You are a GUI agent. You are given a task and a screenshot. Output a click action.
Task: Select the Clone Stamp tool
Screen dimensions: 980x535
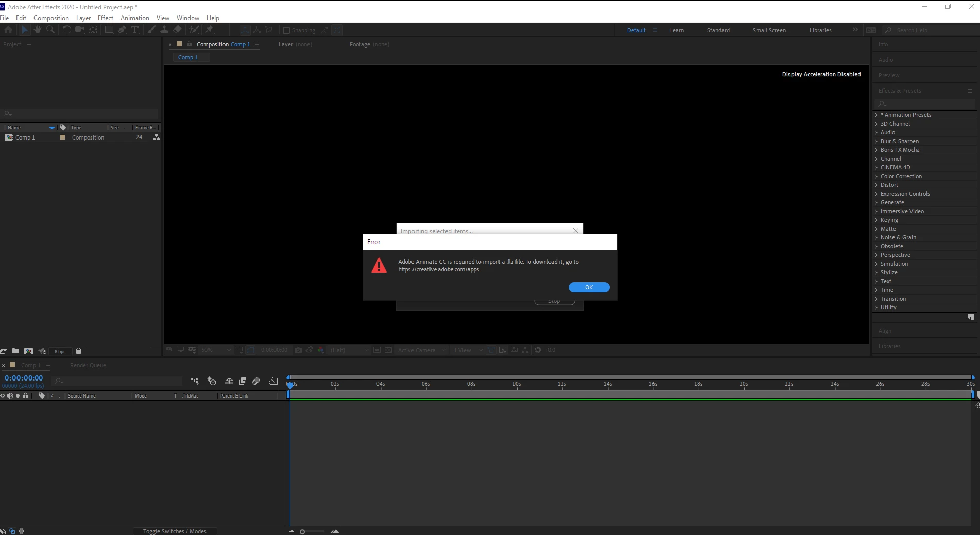pyautogui.click(x=164, y=30)
